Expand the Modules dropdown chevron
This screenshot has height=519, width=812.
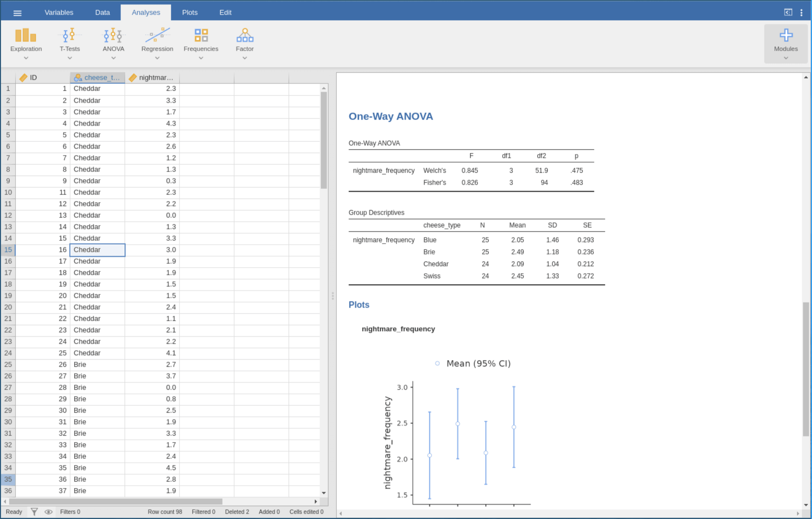[786, 58]
